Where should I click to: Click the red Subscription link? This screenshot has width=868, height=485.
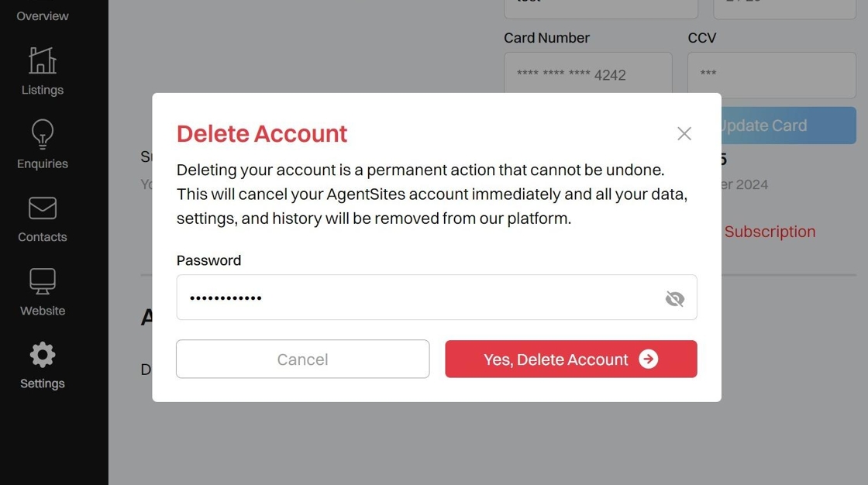pos(769,232)
